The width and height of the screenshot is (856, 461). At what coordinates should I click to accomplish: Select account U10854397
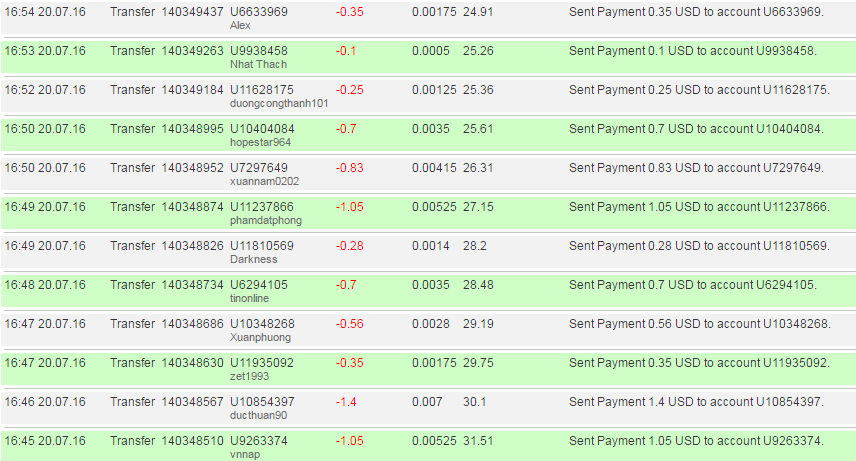(x=262, y=401)
